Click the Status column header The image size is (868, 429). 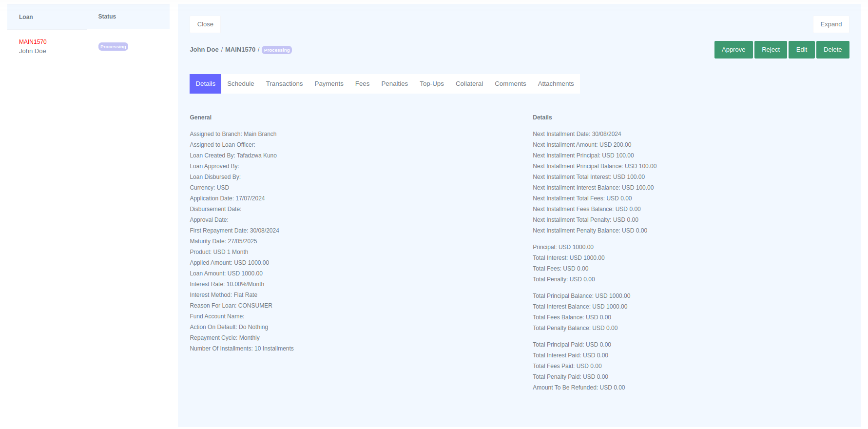(x=107, y=17)
